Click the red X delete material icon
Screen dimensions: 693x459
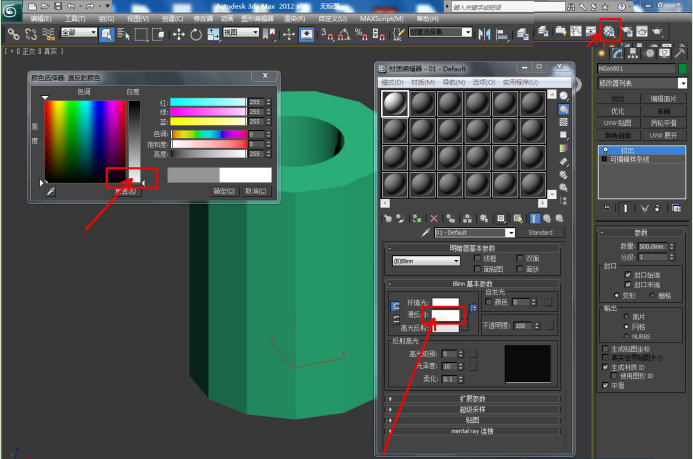pyautogui.click(x=434, y=217)
